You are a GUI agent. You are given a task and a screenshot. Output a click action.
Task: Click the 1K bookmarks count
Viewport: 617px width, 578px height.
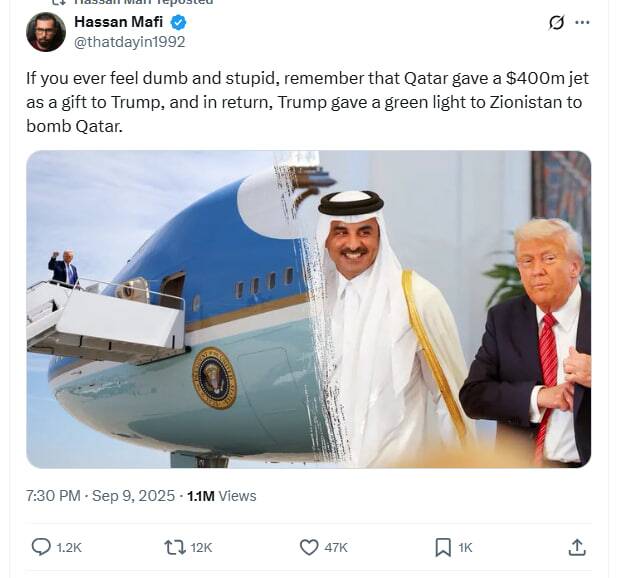click(465, 548)
